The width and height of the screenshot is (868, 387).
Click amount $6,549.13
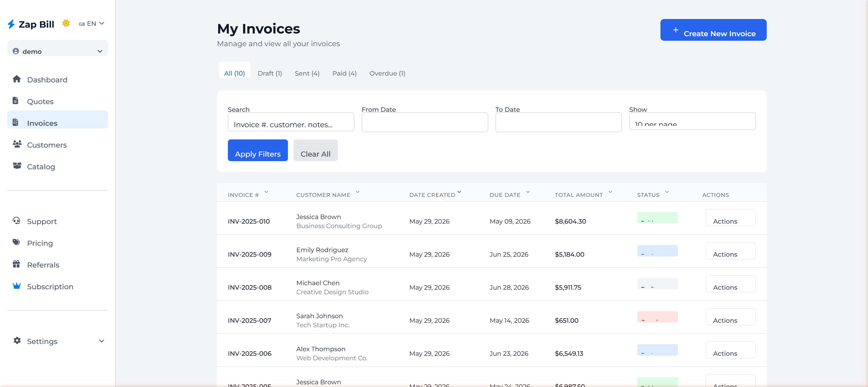tap(569, 354)
